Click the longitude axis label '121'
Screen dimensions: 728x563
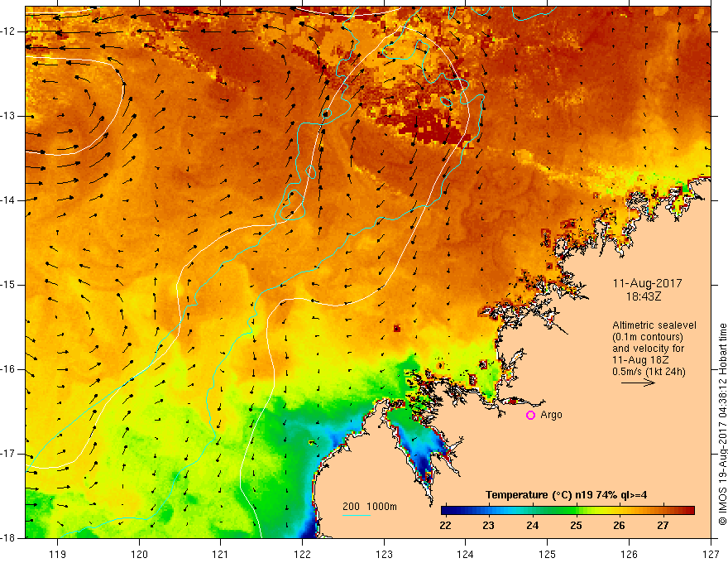(x=220, y=555)
